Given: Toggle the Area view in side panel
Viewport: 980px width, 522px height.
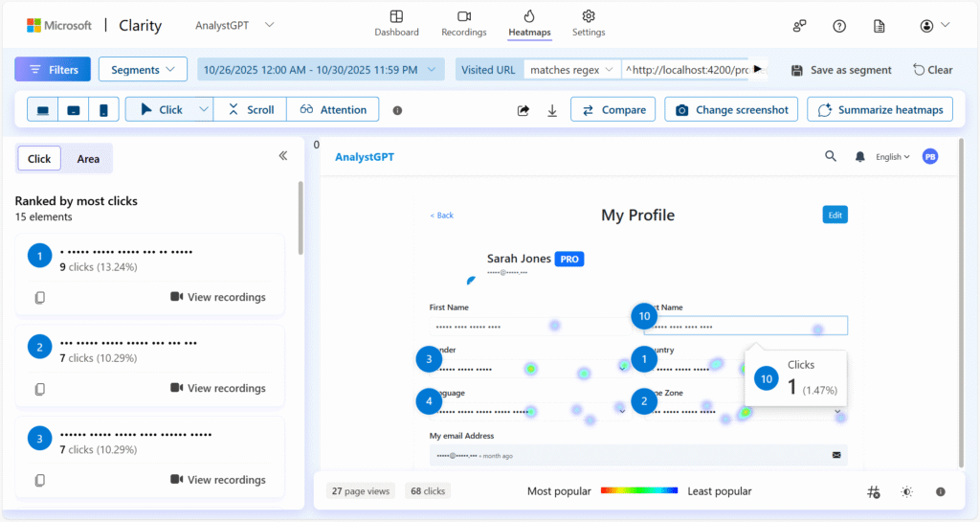Looking at the screenshot, I should click(88, 159).
